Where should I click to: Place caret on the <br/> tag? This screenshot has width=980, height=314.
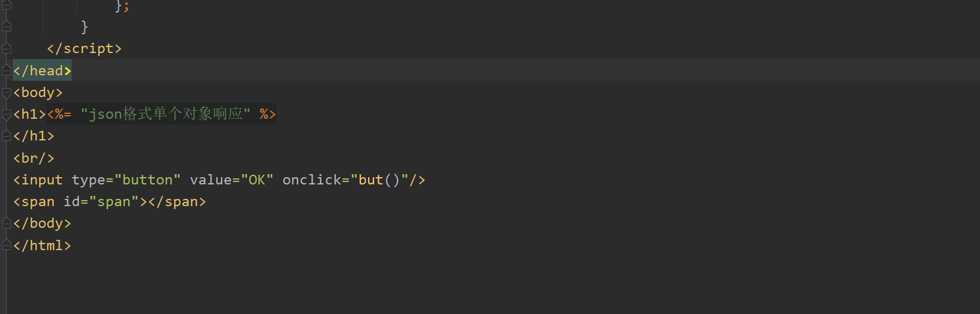pos(34,158)
